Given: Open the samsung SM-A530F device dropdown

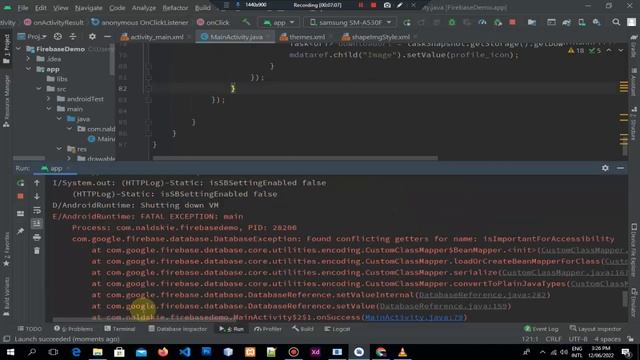Looking at the screenshot, I should pos(351,22).
